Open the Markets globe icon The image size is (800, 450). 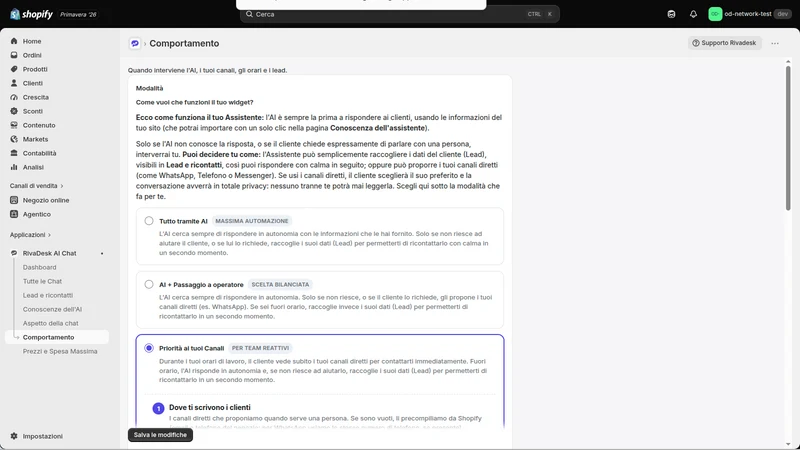click(x=14, y=139)
